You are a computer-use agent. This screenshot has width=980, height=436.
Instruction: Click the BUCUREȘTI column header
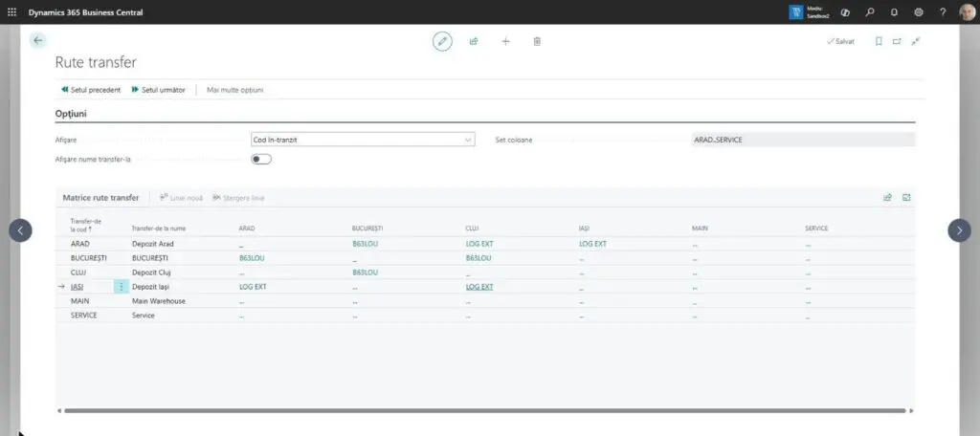367,229
